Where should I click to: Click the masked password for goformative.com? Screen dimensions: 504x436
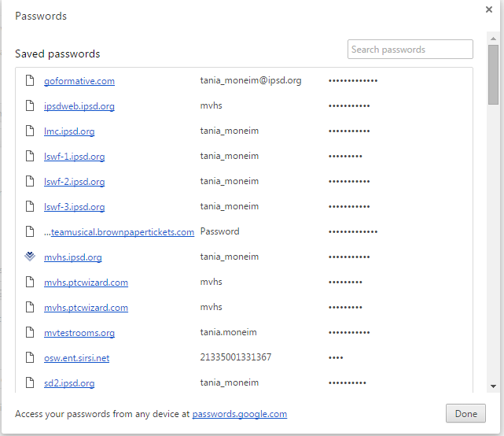(x=353, y=80)
